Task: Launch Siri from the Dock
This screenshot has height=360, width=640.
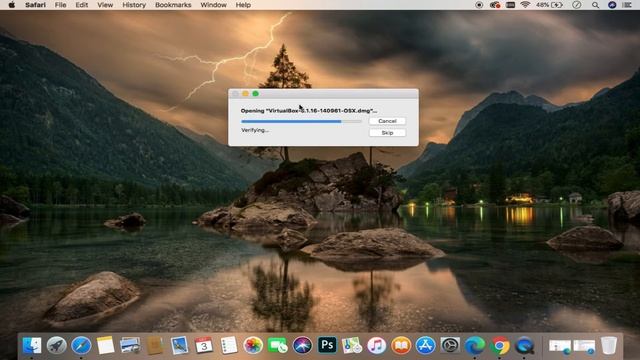Action: 302,345
